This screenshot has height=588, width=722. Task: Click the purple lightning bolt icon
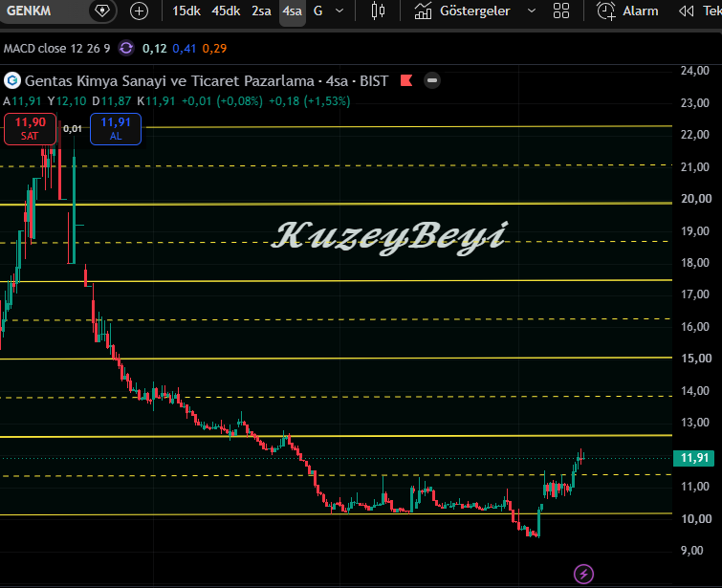pos(583,575)
